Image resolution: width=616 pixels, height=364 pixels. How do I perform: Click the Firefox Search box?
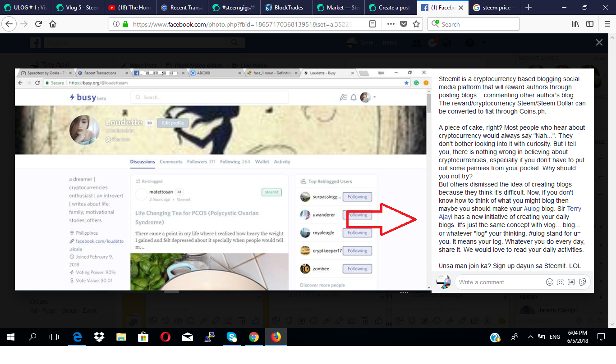tap(473, 24)
